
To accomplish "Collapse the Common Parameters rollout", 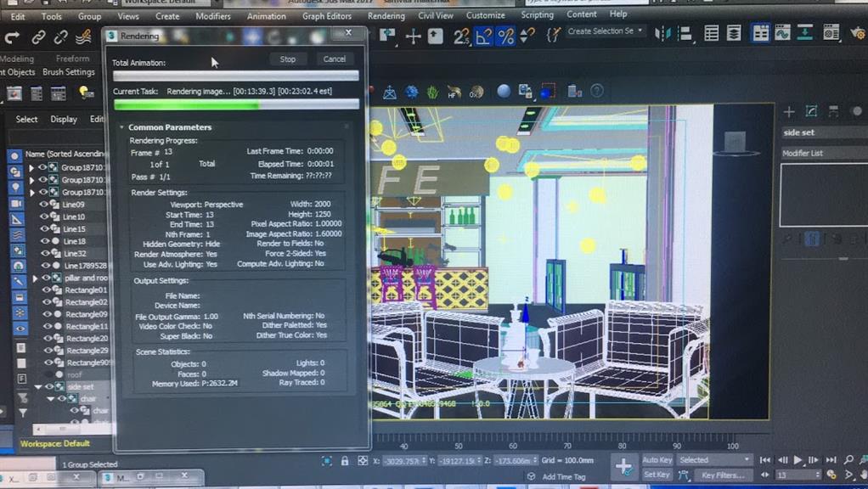I will [124, 127].
